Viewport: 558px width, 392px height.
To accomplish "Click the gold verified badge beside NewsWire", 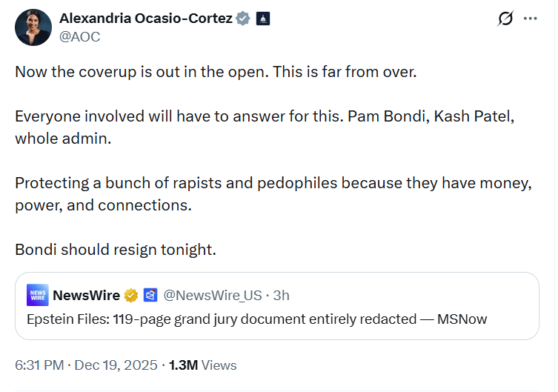I will click(x=131, y=296).
